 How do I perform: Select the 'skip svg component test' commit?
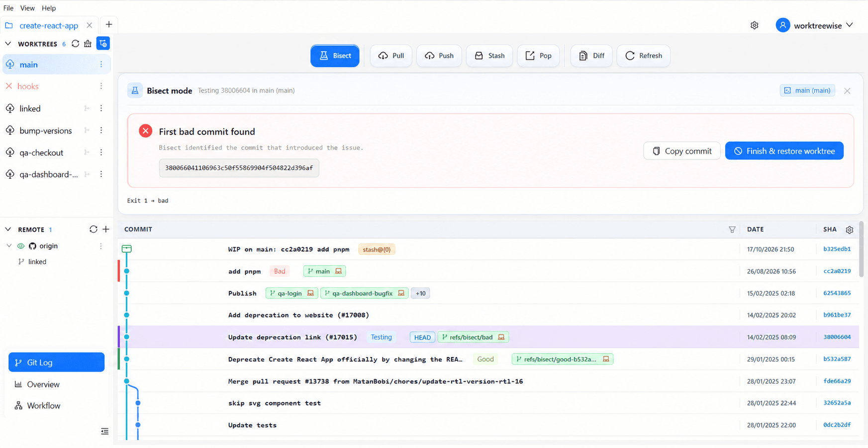click(x=488, y=403)
